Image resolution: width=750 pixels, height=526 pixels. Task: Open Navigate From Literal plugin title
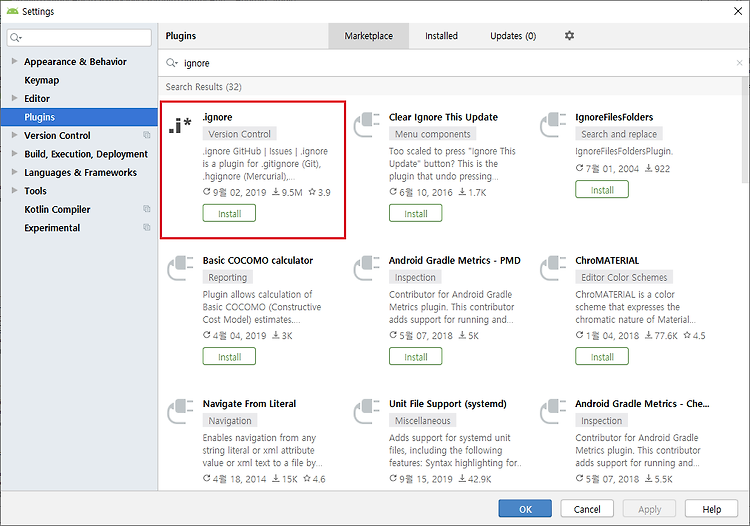click(249, 404)
